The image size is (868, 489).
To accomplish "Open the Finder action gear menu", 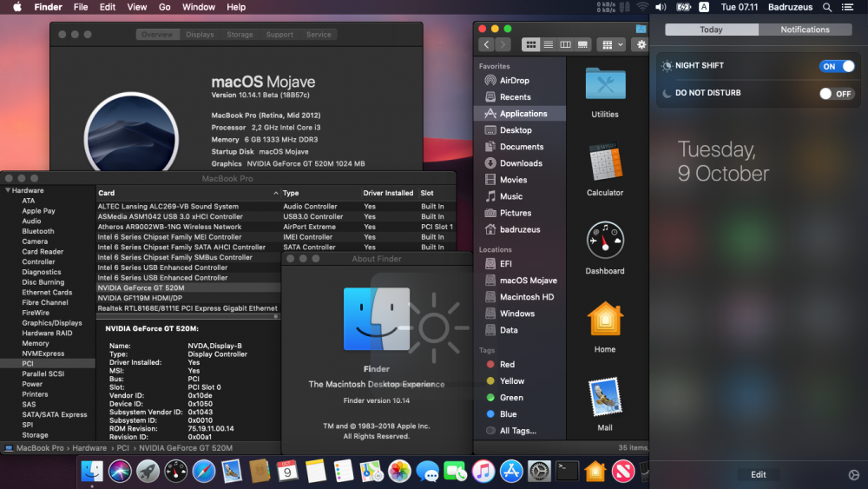I will tap(641, 45).
